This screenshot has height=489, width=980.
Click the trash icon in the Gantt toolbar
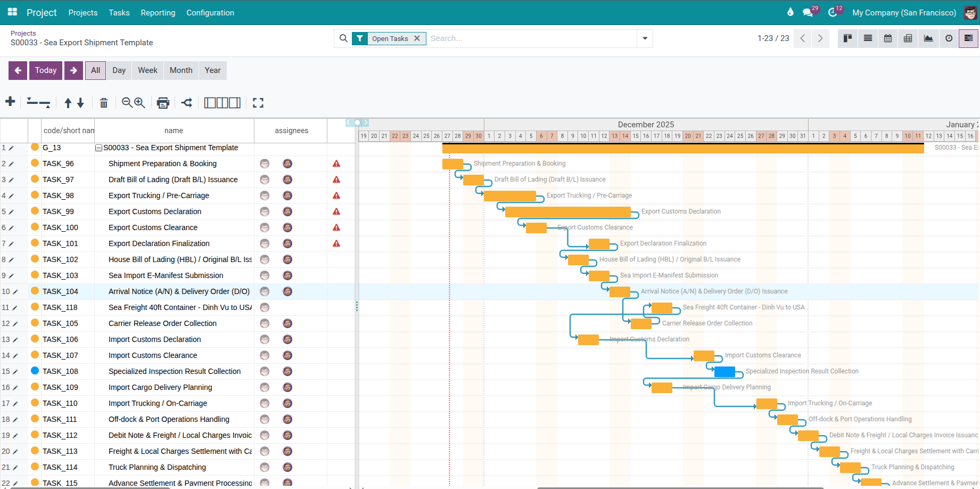click(x=104, y=102)
